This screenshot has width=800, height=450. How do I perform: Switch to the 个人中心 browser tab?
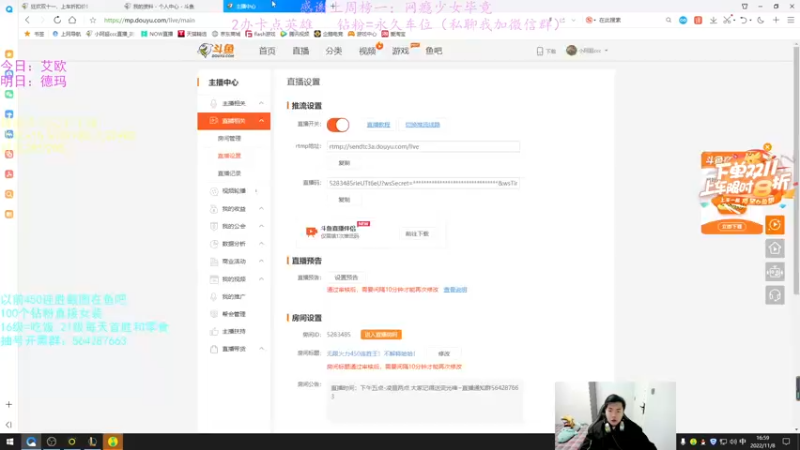tap(163, 6)
